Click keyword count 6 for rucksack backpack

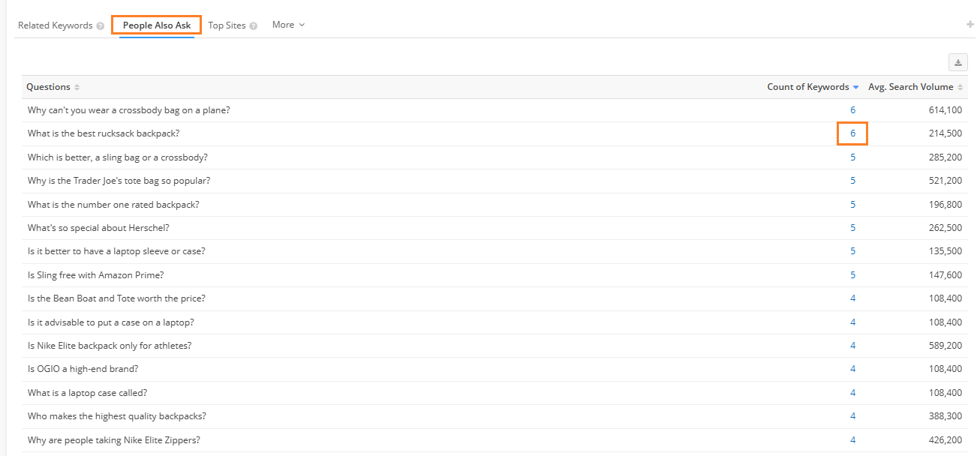click(x=852, y=133)
